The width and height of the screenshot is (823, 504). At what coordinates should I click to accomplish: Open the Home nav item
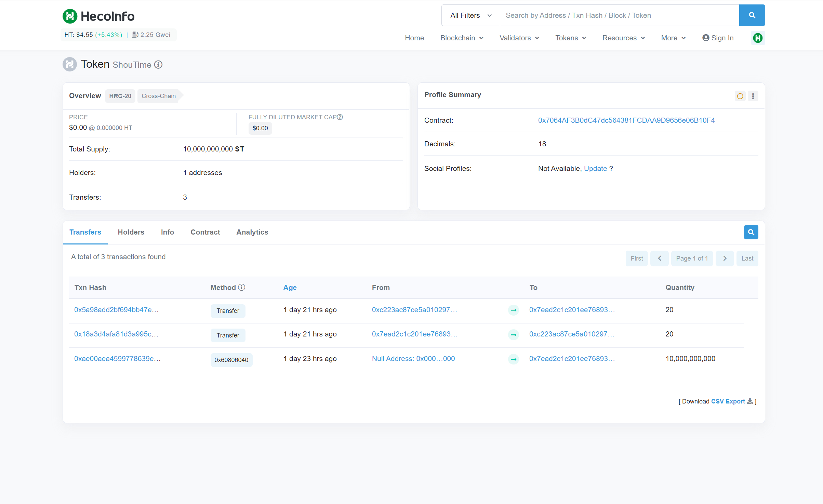click(414, 38)
